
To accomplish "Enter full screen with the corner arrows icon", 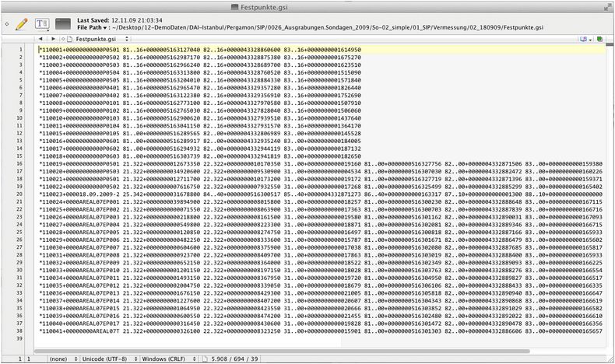I will pos(607,7).
